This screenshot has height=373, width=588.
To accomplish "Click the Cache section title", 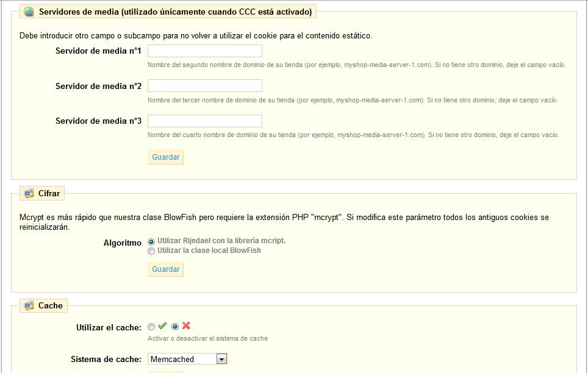I will (x=50, y=305).
